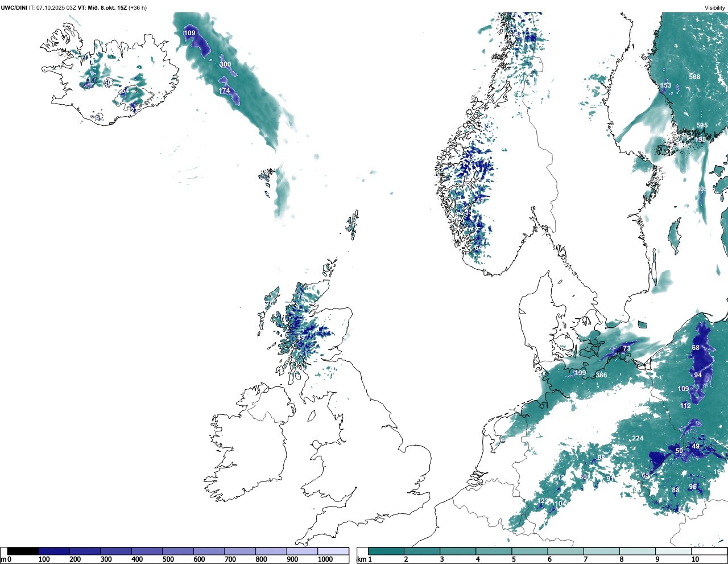Click the dark teal 1–2 km legend swatch
Image resolution: width=728 pixels, height=564 pixels.
(x=386, y=551)
